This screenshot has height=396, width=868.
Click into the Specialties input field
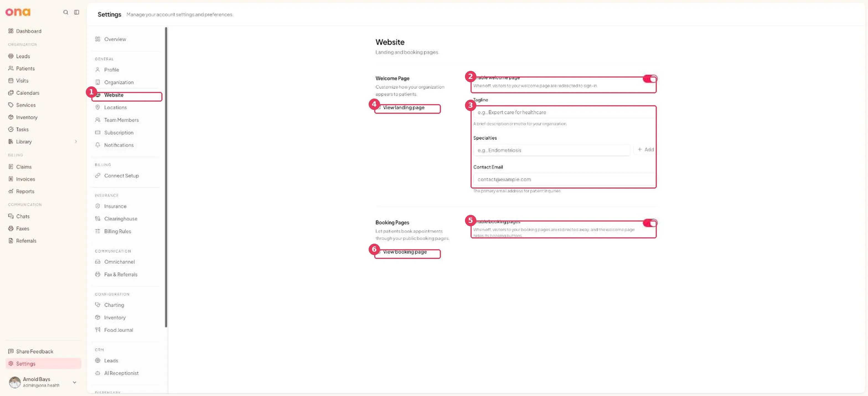click(x=552, y=150)
